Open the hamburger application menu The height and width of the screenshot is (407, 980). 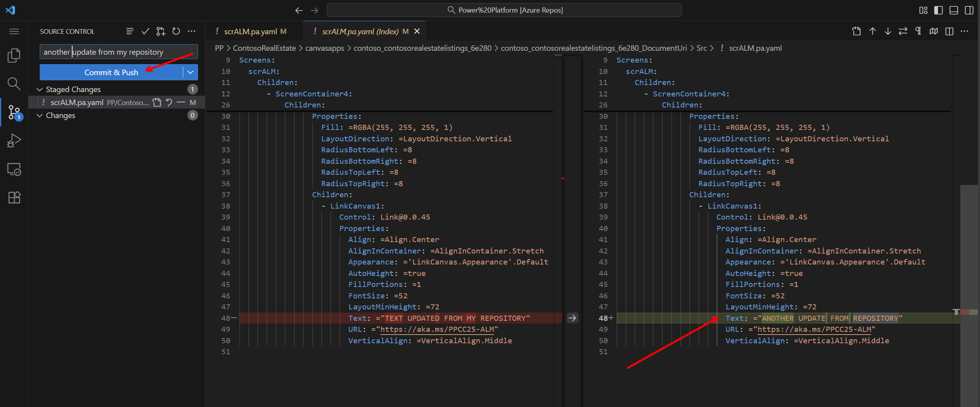[x=14, y=31]
